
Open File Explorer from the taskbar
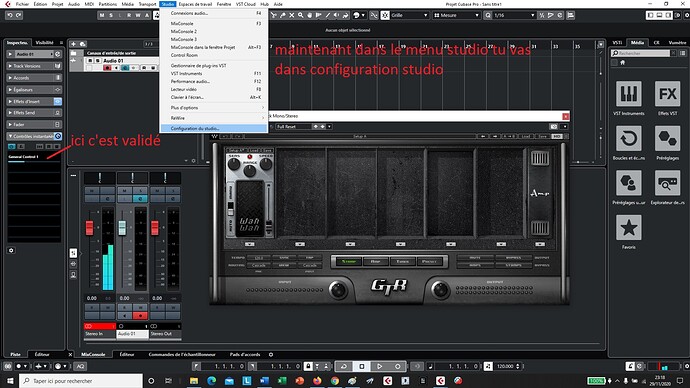(x=194, y=381)
